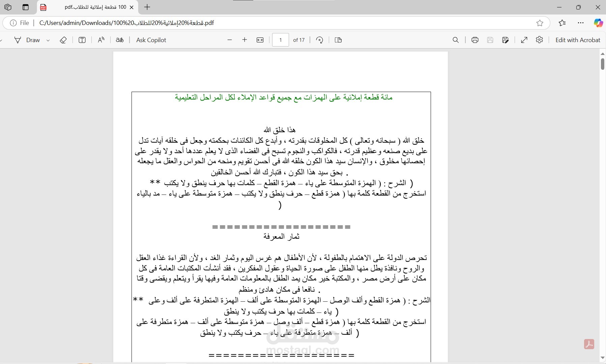Click the green title text of the document
This screenshot has height=364, width=606.
click(x=284, y=97)
